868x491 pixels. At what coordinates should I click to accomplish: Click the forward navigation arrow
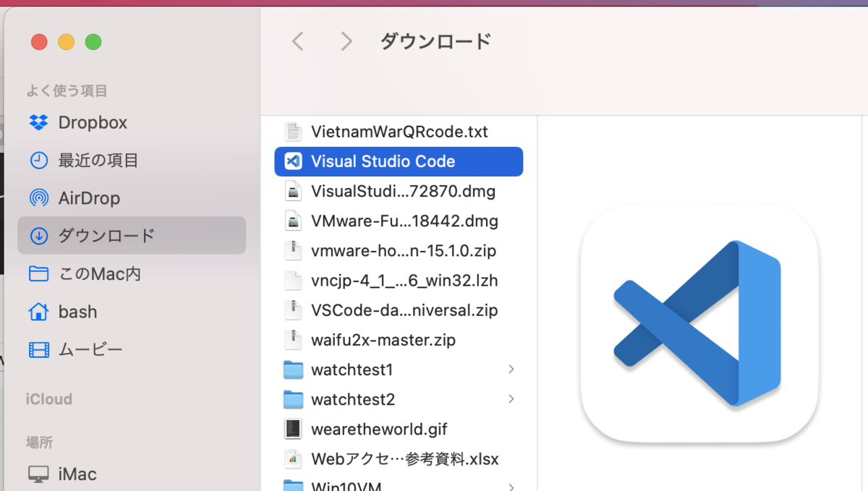(346, 41)
